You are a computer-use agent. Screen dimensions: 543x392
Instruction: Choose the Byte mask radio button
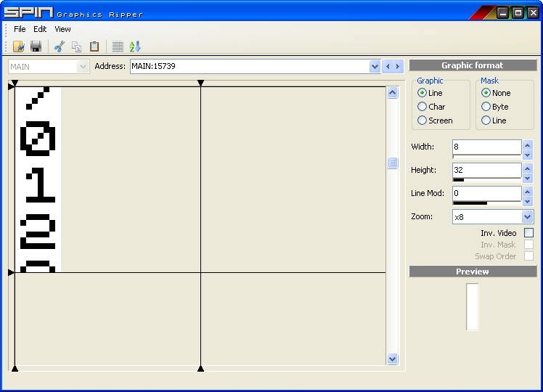point(486,107)
